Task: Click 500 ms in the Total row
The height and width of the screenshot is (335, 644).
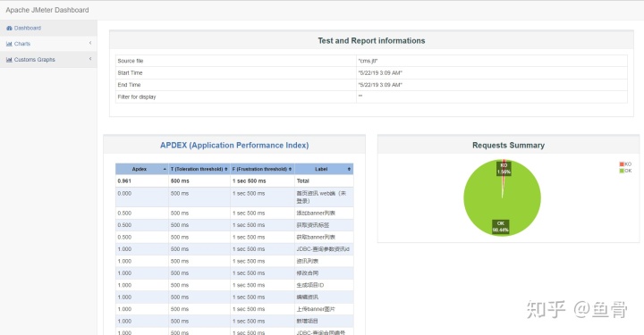Action: [180, 180]
